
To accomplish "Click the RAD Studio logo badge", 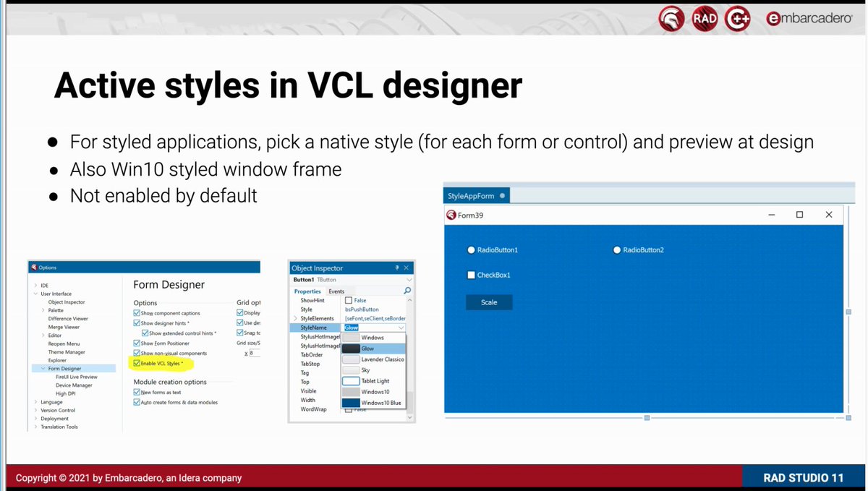I will pos(705,19).
